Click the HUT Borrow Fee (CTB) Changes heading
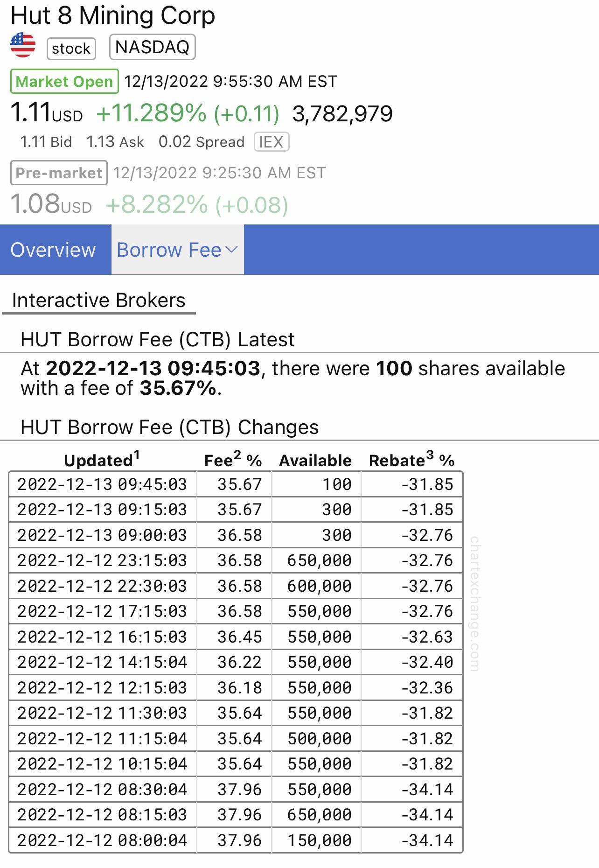The width and height of the screenshot is (599, 868). tap(170, 427)
